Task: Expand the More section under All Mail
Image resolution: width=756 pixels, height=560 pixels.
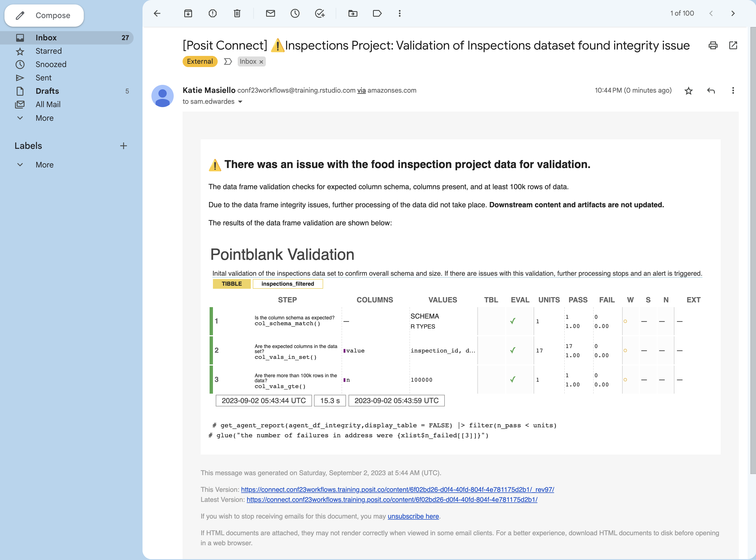Action: point(45,118)
